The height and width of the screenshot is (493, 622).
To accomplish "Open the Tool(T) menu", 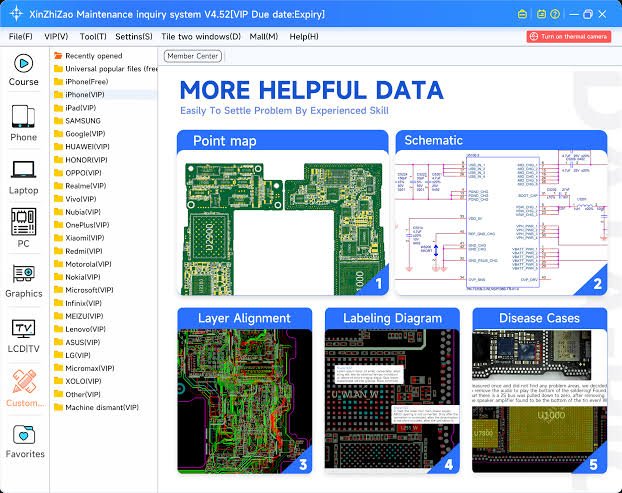I will [x=93, y=36].
